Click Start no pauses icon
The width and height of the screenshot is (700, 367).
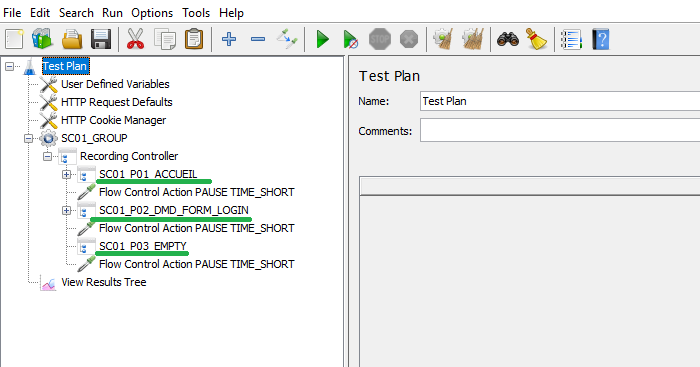tap(350, 39)
